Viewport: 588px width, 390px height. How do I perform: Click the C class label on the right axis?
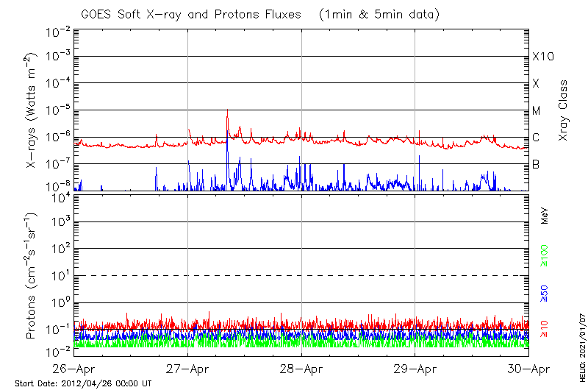click(x=536, y=138)
